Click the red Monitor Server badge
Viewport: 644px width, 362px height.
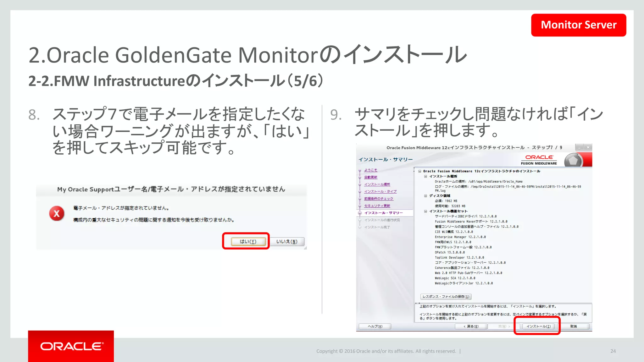coord(579,25)
